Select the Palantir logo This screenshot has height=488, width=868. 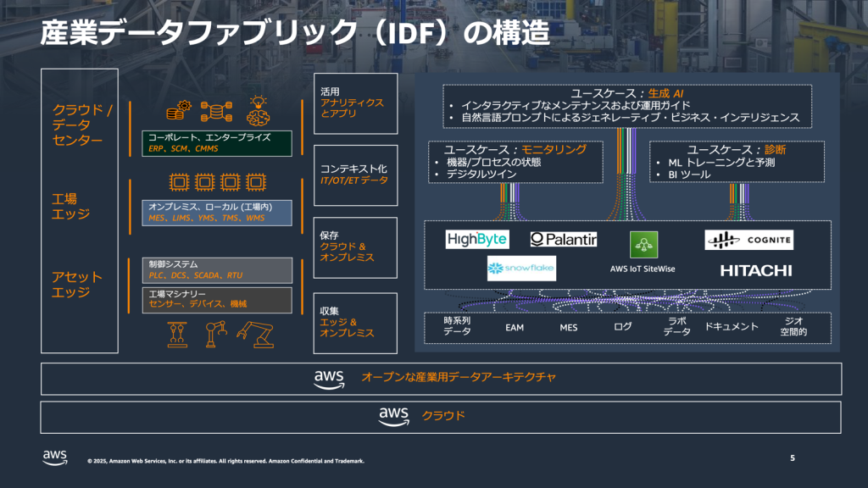coord(562,238)
